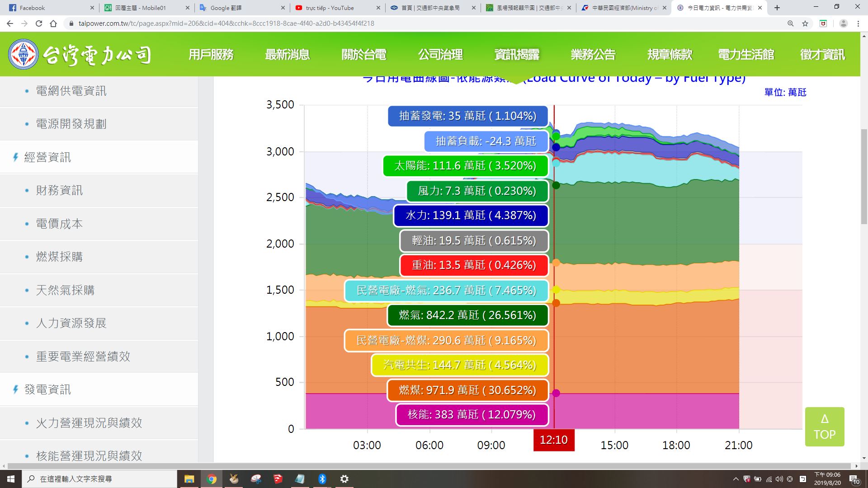Switch to the YouTube tab
Screen dimensions: 868x488
(338, 8)
